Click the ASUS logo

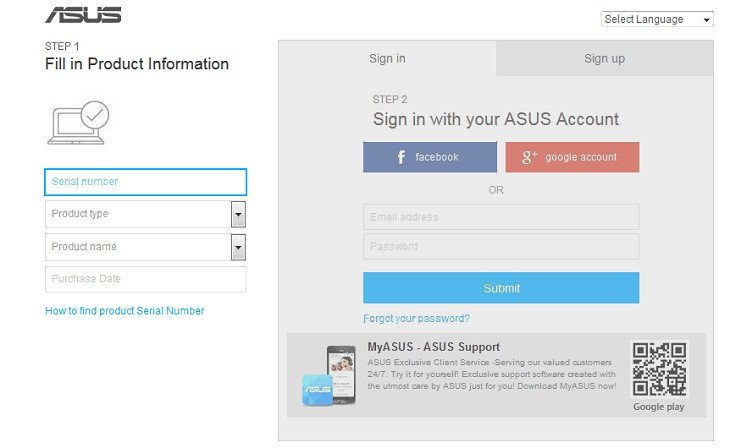83,15
